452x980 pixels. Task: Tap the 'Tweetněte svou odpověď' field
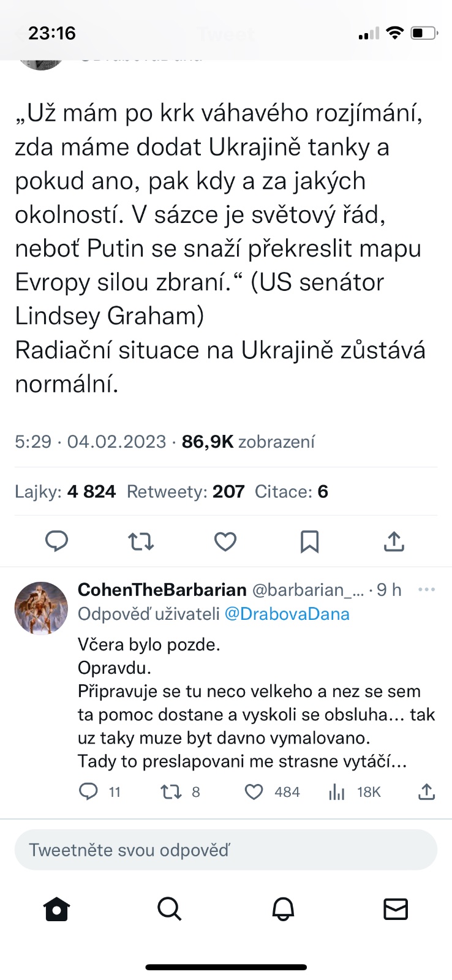click(x=226, y=850)
